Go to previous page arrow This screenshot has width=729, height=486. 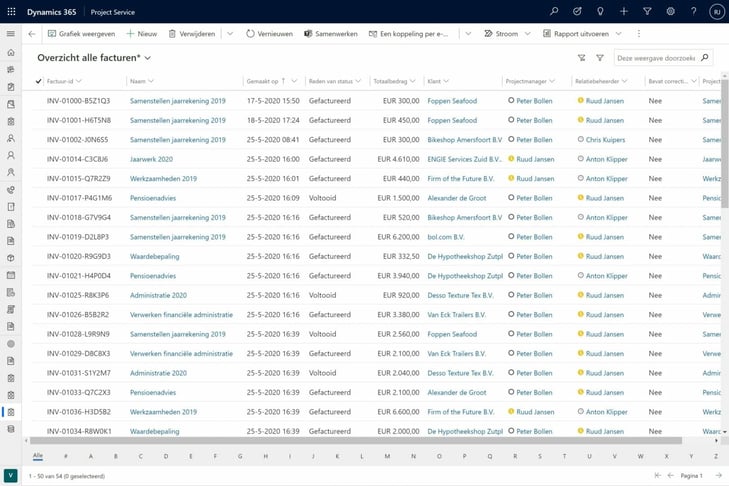click(670, 475)
